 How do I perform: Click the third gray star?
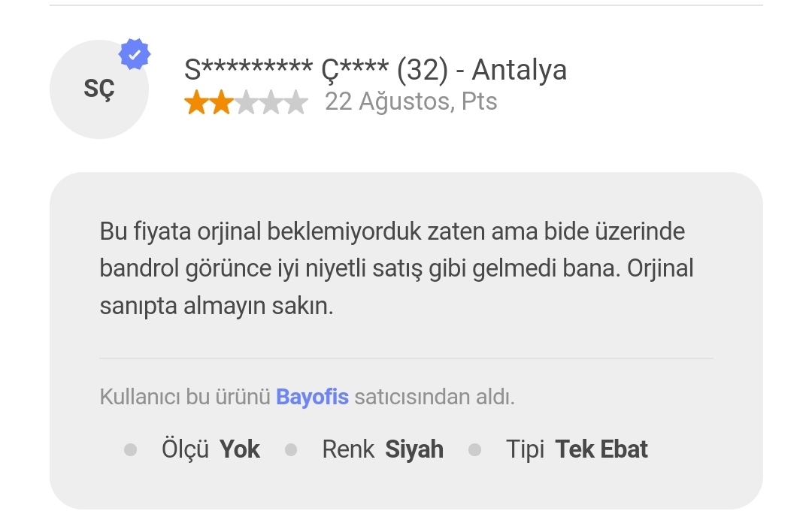click(x=247, y=102)
